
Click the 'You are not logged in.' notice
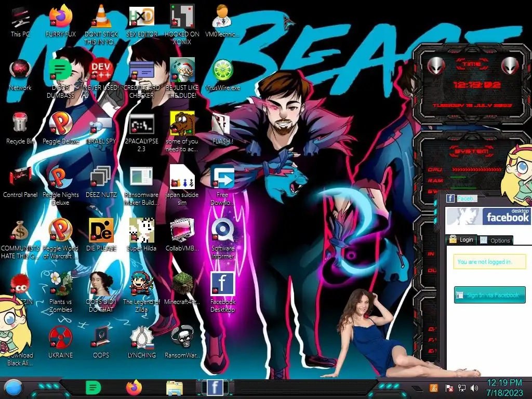(x=489, y=262)
